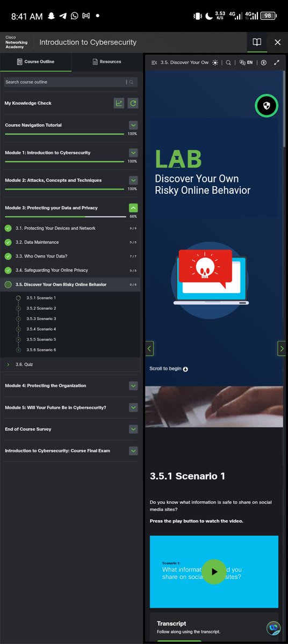Change language via EN translate icon
This screenshot has height=644, width=288.
246,62
